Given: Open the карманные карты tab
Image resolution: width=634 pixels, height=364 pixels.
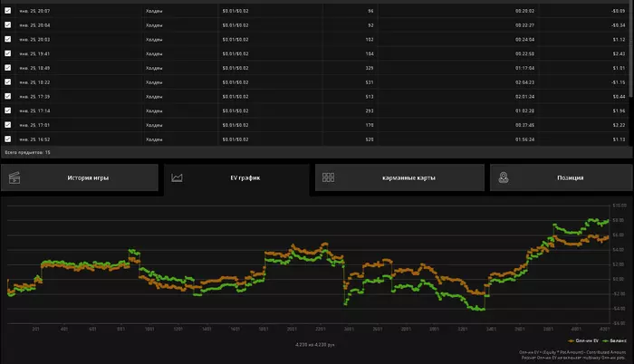Looking at the screenshot, I should [399, 177].
